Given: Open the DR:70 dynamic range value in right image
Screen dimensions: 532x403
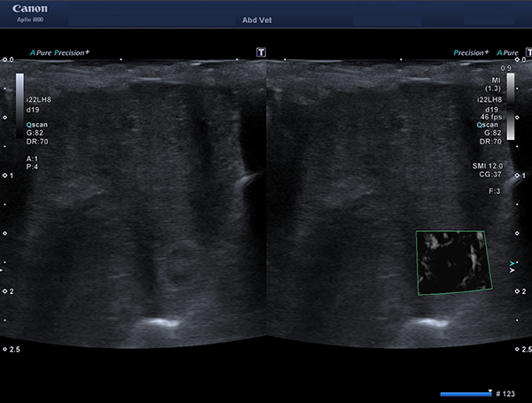Looking at the screenshot, I should pyautogui.click(x=490, y=142).
